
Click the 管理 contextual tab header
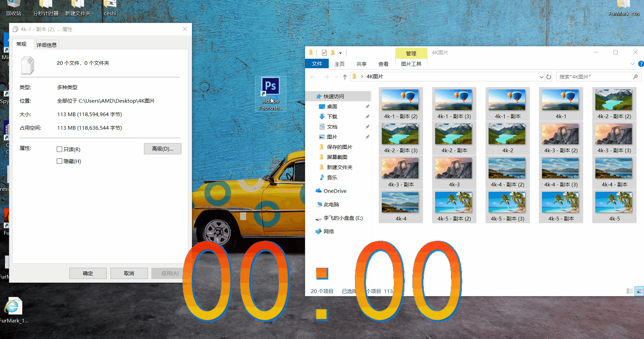411,53
